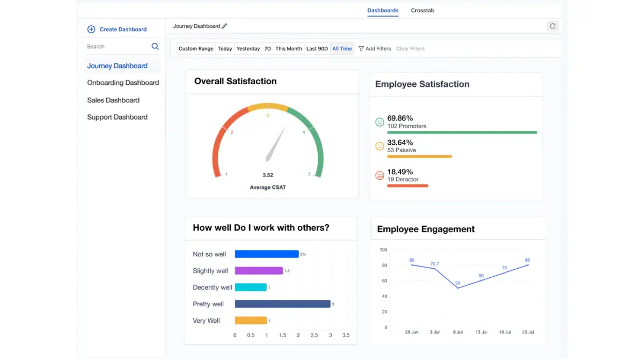The width and height of the screenshot is (644, 362).
Task: Select the 7D time range option
Action: point(267,49)
